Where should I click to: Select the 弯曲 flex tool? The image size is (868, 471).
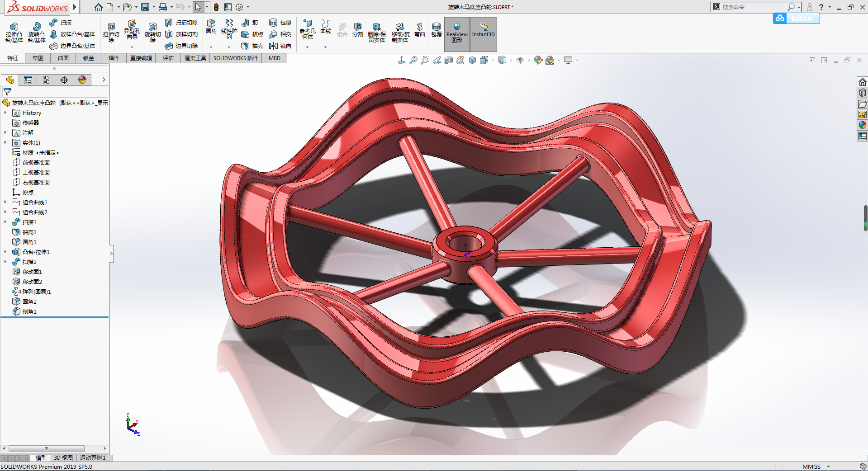[420, 29]
